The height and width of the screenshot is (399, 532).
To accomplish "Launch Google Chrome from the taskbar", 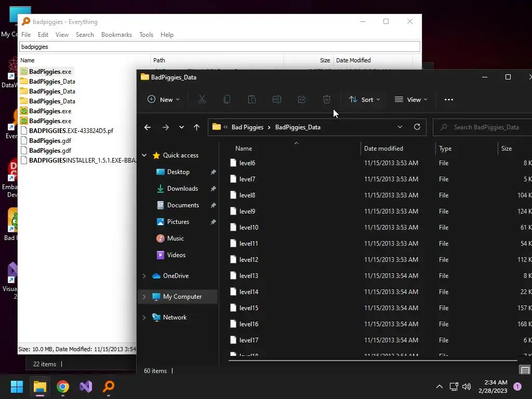I will point(63,387).
